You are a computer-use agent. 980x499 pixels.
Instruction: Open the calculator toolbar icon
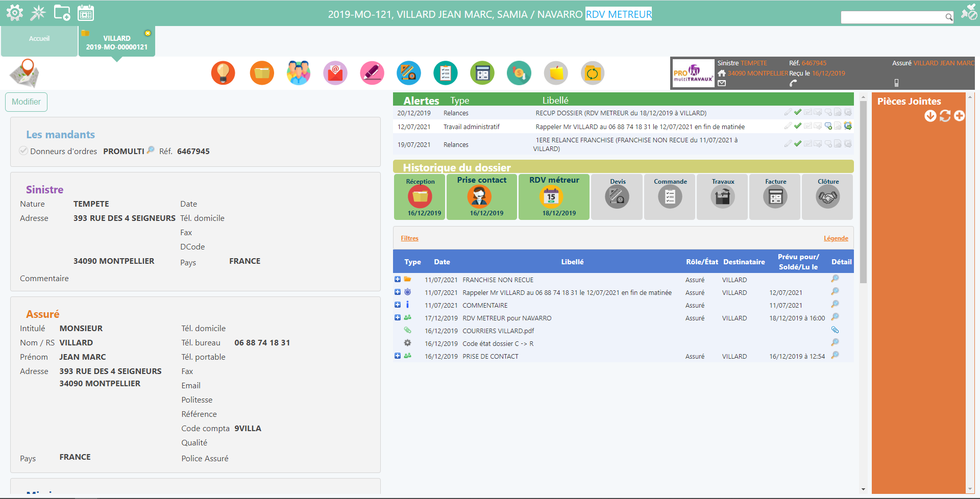pyautogui.click(x=482, y=73)
